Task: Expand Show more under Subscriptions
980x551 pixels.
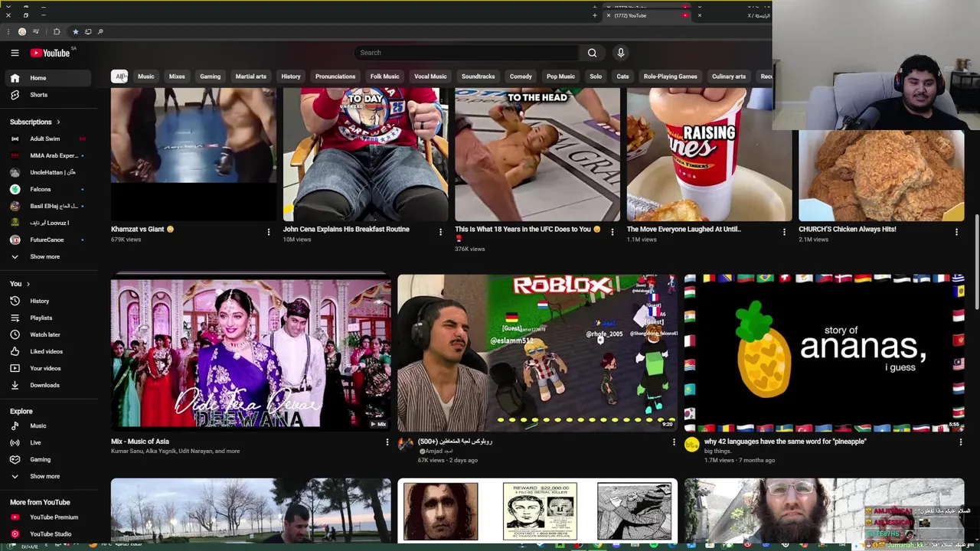Action: 49,256
